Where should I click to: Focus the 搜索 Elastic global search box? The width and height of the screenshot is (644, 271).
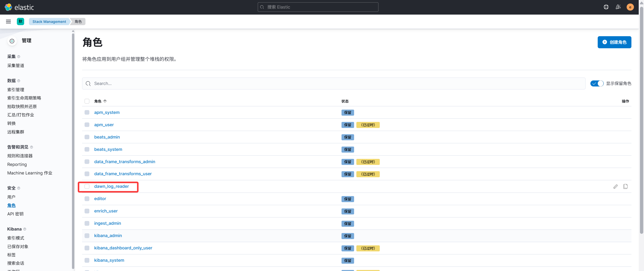[318, 7]
